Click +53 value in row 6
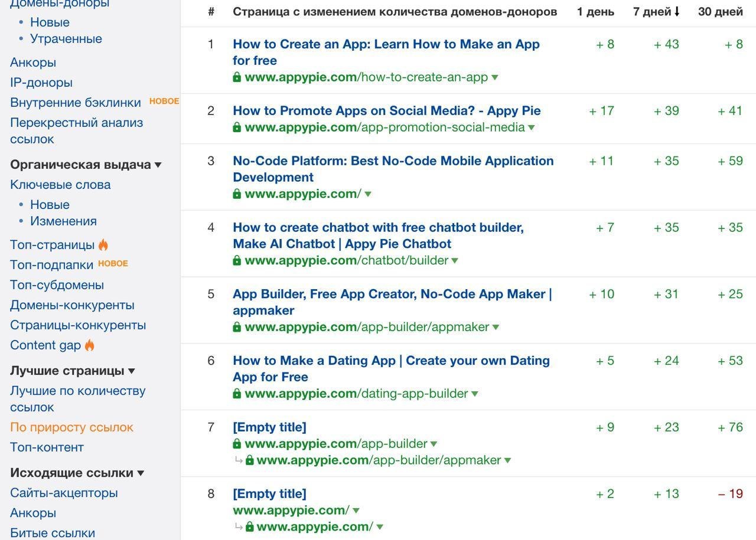This screenshot has height=540, width=756. [x=730, y=360]
